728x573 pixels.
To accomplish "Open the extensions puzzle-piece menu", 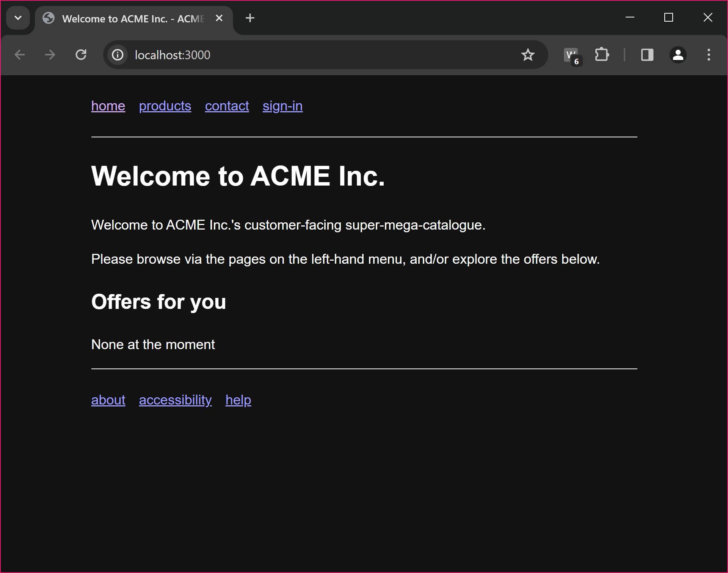I will pyautogui.click(x=602, y=55).
